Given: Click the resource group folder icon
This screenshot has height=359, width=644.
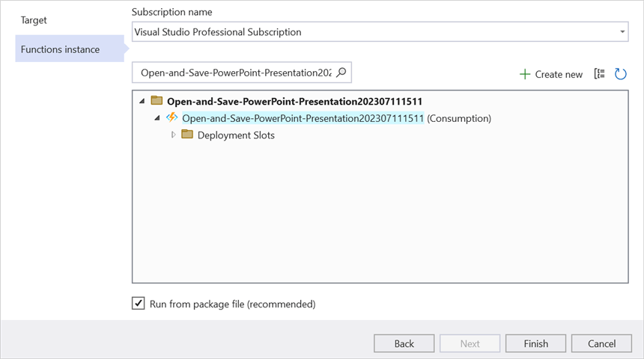Looking at the screenshot, I should [x=157, y=100].
